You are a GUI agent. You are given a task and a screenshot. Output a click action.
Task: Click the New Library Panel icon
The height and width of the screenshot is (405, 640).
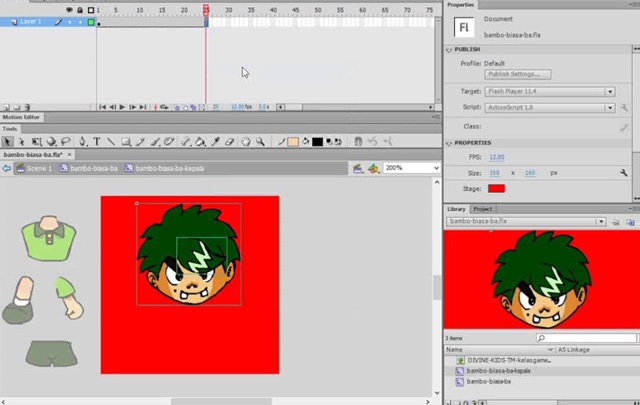coord(630,222)
